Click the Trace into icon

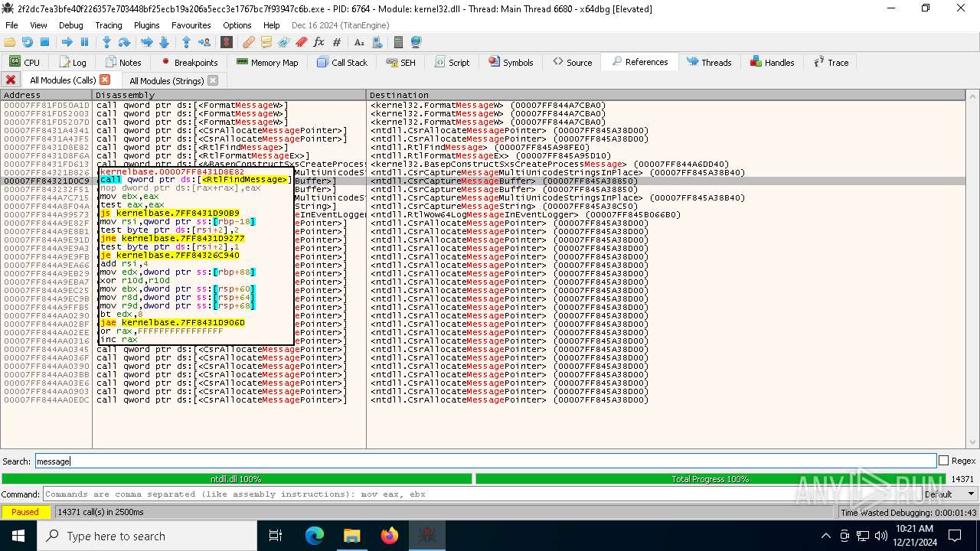point(147,42)
